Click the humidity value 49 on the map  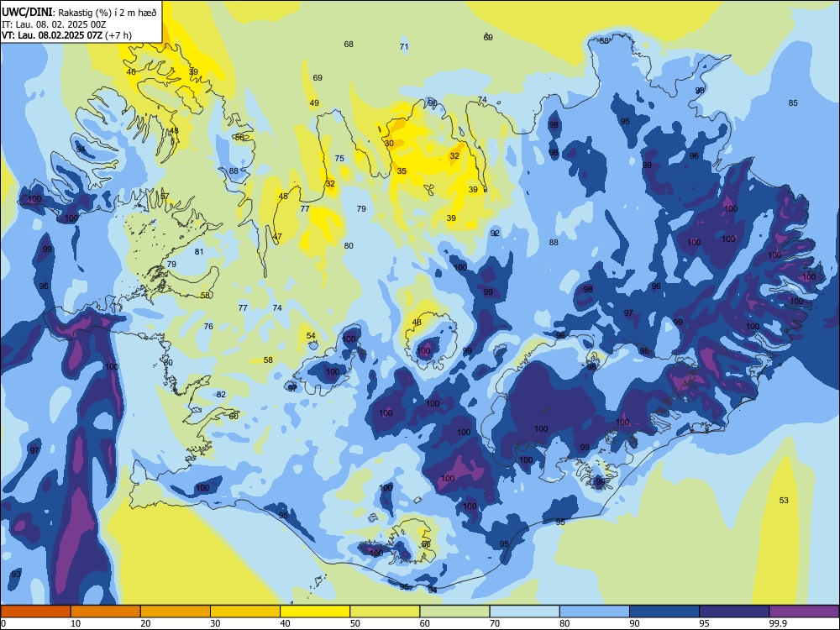click(x=314, y=102)
